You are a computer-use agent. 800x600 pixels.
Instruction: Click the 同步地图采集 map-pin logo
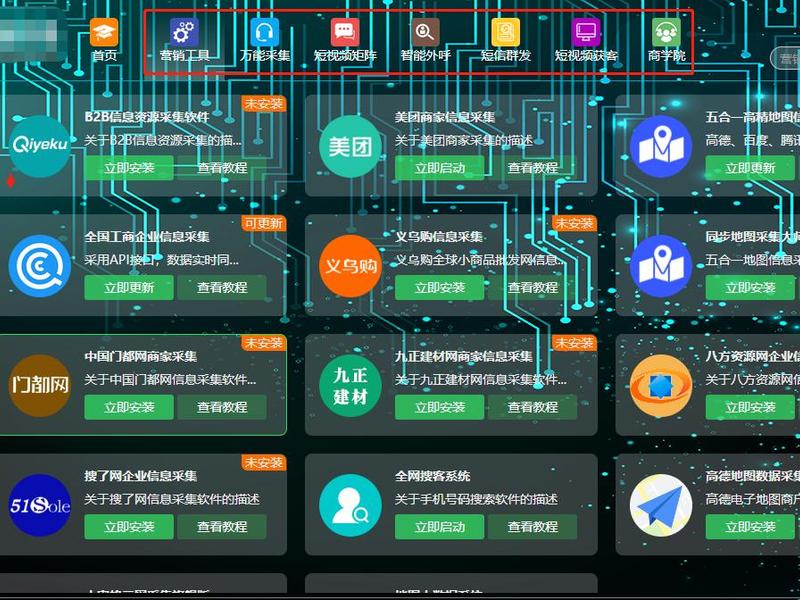[661, 266]
